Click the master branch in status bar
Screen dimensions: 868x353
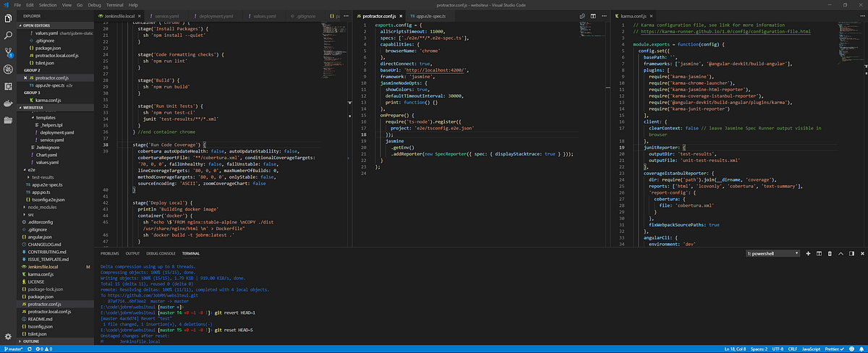(x=15, y=349)
